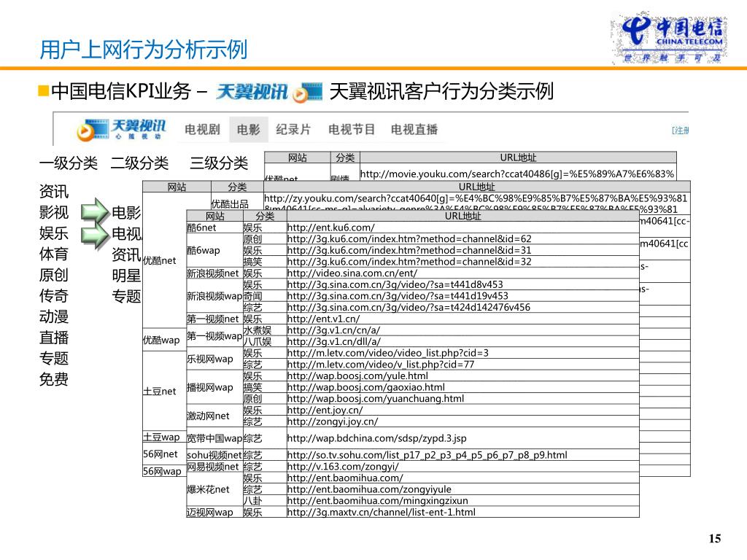Click the wap.boosj.com/gaoxiao.html URL
The height and width of the screenshot is (560, 747).
click(366, 388)
